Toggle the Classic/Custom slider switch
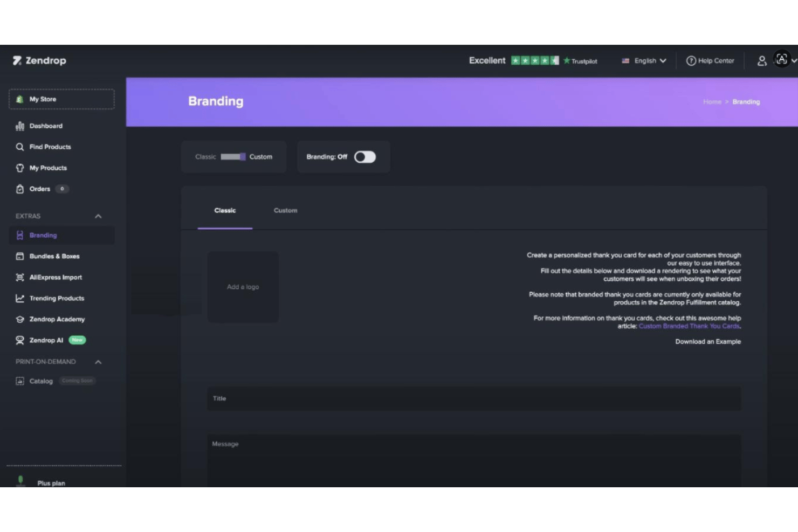Image resolution: width=798 pixels, height=532 pixels. point(233,157)
